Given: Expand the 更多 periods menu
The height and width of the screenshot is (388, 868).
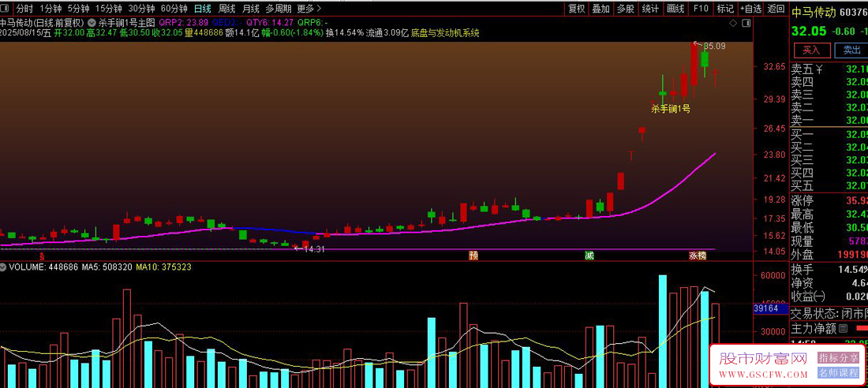Looking at the screenshot, I should pos(309,9).
